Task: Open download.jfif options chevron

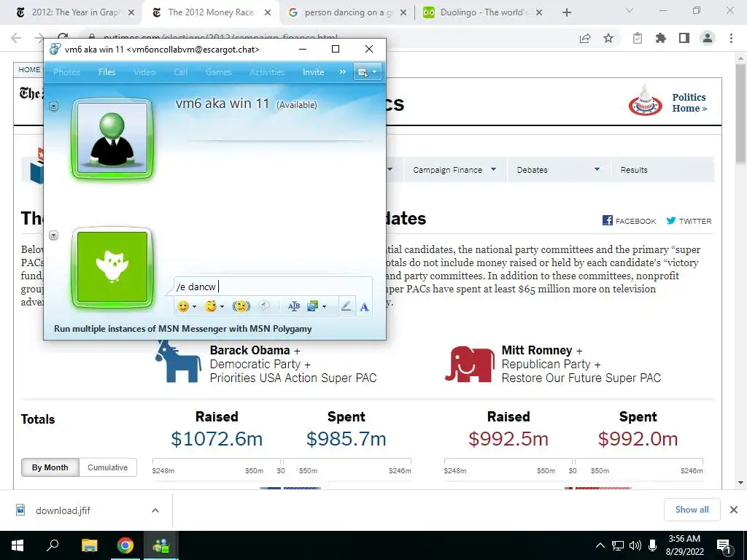Action: click(x=155, y=510)
